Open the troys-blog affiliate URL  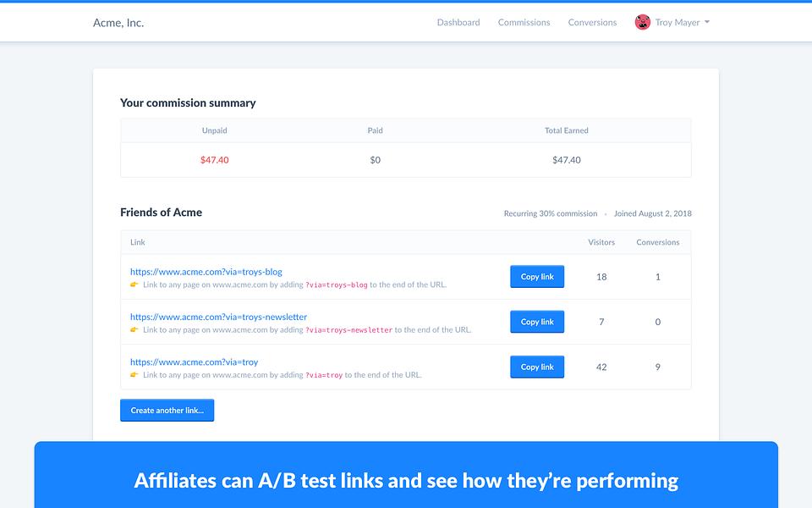[x=206, y=272]
